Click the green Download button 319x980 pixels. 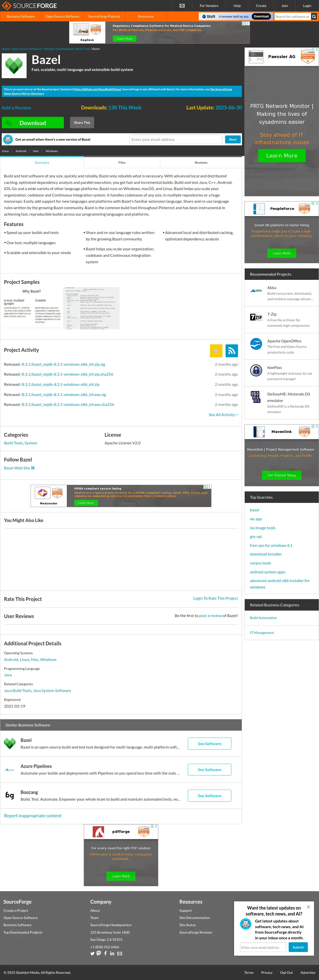(x=33, y=123)
